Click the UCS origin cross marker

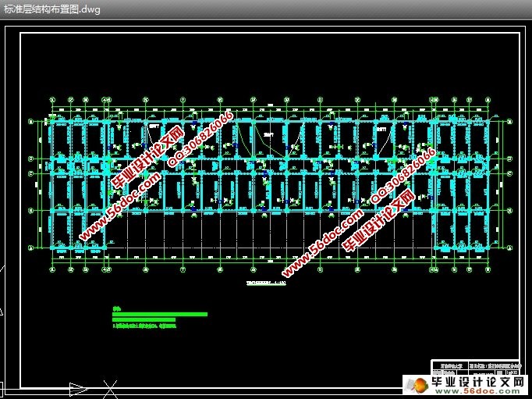[111, 388]
